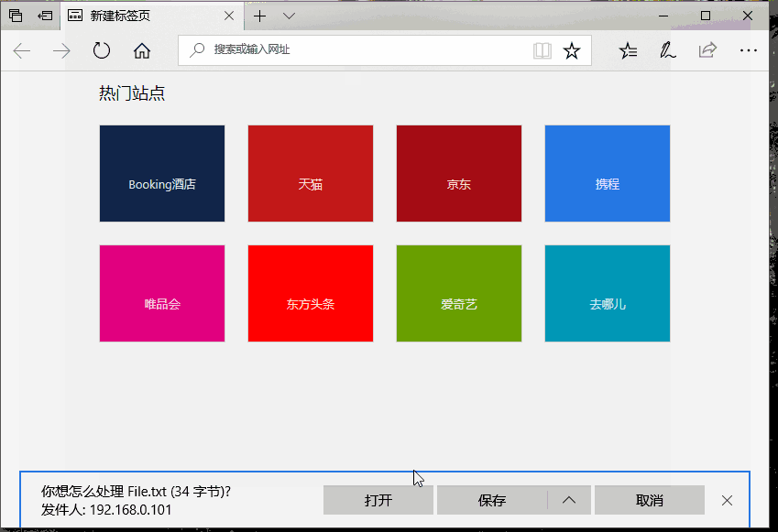The image size is (778, 532).
Task: Open the 爱奇艺 tile
Action: (459, 294)
